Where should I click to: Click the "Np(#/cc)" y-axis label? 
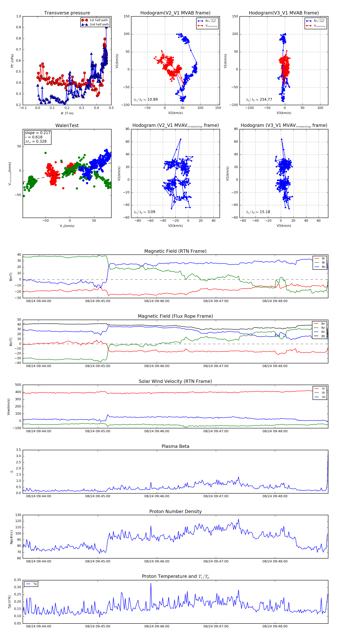(x=12, y=537)
